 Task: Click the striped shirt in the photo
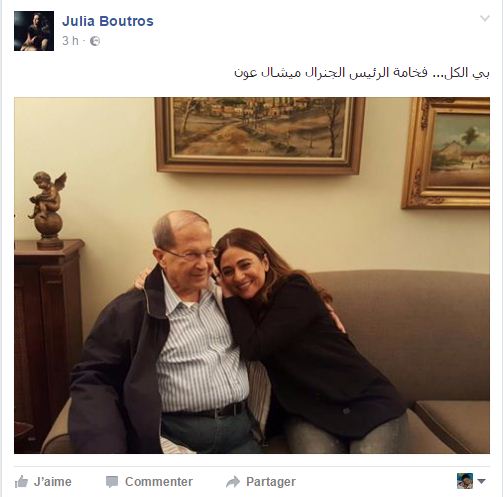201,347
